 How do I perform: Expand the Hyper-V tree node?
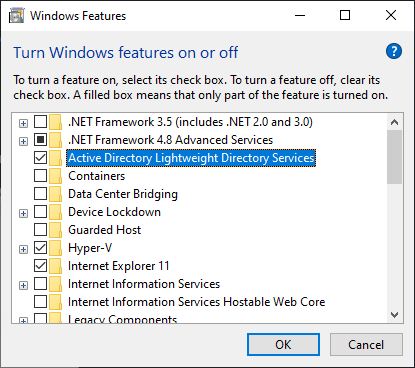point(23,249)
